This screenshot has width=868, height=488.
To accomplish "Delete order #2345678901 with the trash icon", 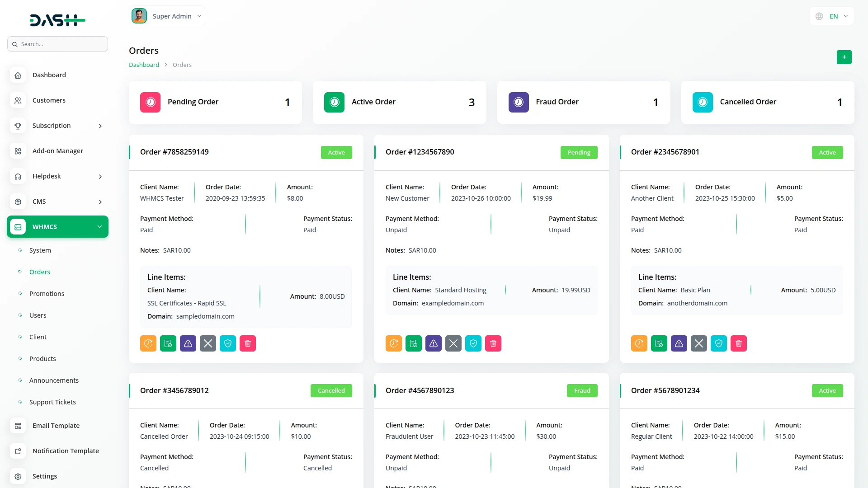I will pos(739,343).
